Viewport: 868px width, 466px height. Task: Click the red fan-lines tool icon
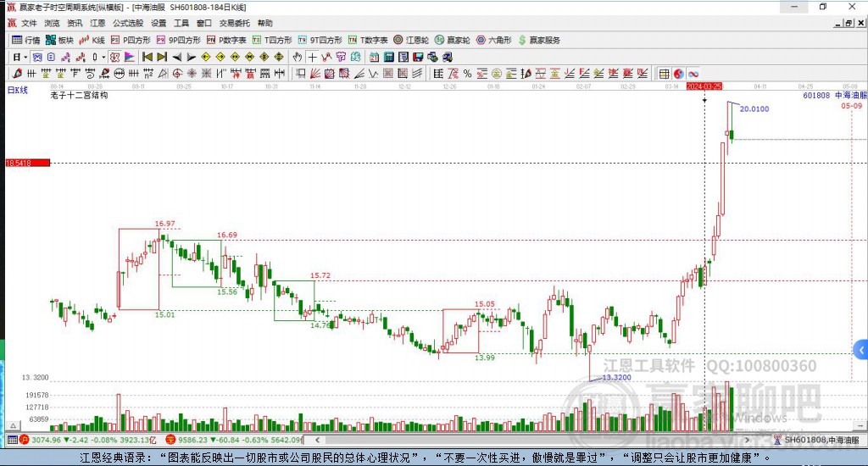[x=315, y=74]
